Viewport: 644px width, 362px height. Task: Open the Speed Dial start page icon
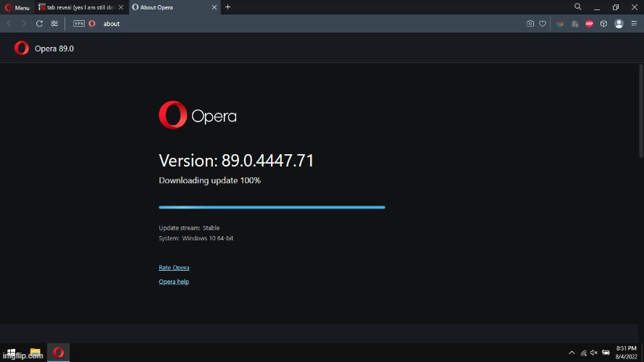point(54,24)
